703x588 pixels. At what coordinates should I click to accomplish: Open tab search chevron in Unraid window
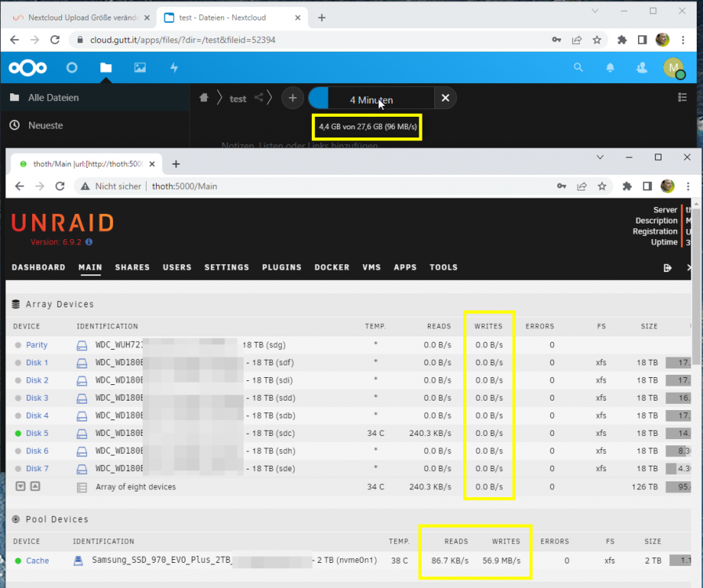point(600,157)
